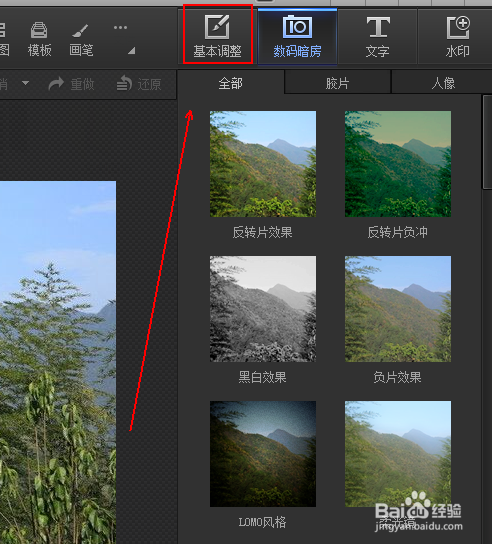Select the 数码暗房 digital darkroom tab
The width and height of the screenshot is (492, 544).
(x=297, y=36)
